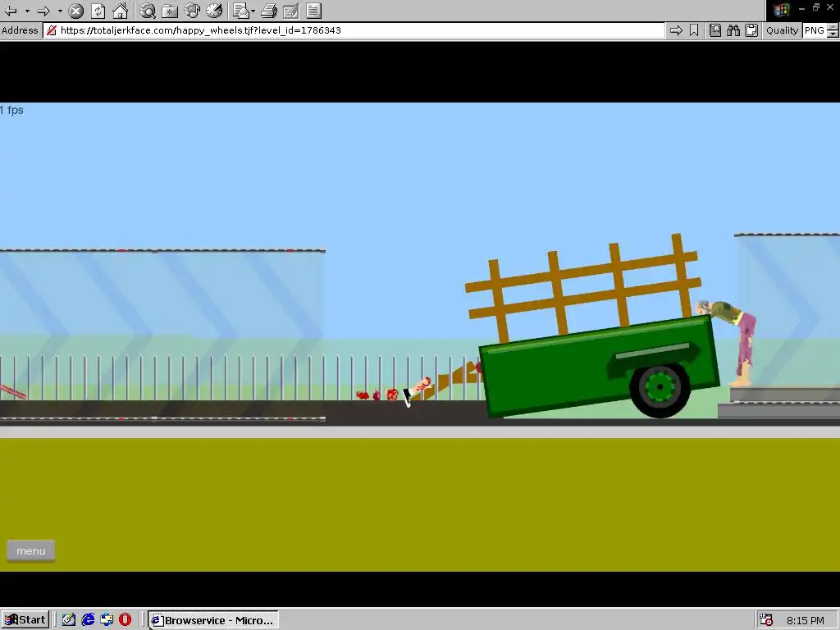Print the page using the printer icon
Image resolution: width=840 pixels, height=630 pixels.
click(x=269, y=11)
